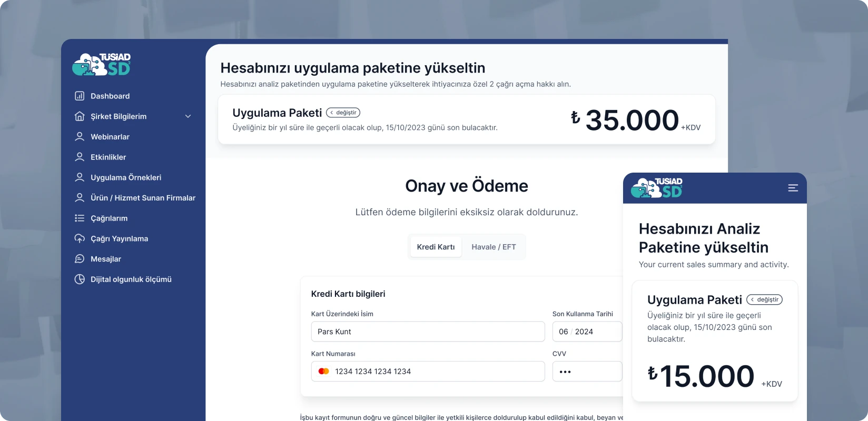Click the ₺ 35.000 price text
The width and height of the screenshot is (868, 421).
click(625, 120)
